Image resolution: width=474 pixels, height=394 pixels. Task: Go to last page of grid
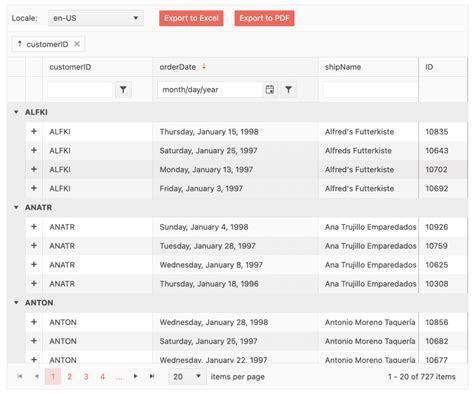tap(152, 376)
